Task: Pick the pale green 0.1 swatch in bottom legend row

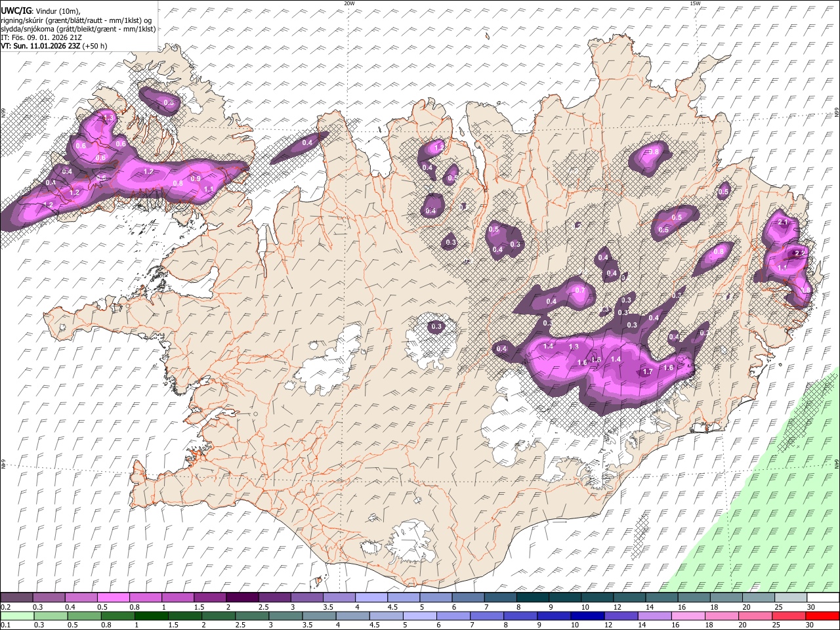Action: tap(16, 616)
